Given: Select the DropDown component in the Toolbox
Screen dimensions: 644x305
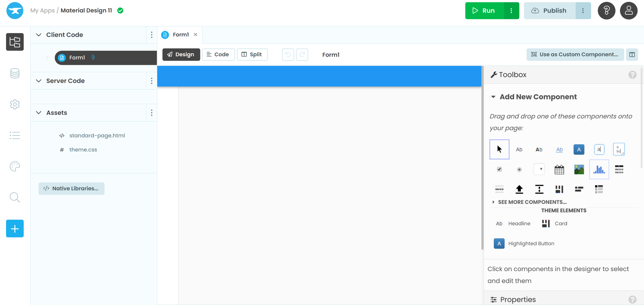Looking at the screenshot, I should [x=539, y=169].
